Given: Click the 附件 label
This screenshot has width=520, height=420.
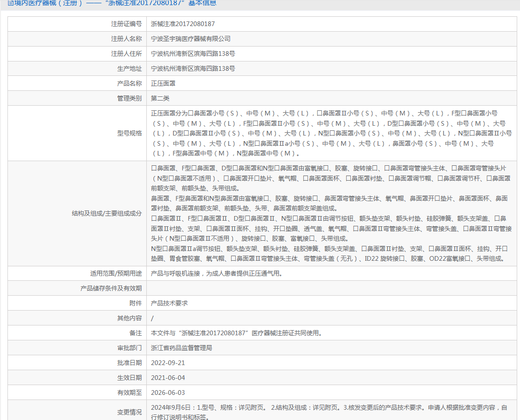Looking at the screenshot, I should tap(136, 303).
